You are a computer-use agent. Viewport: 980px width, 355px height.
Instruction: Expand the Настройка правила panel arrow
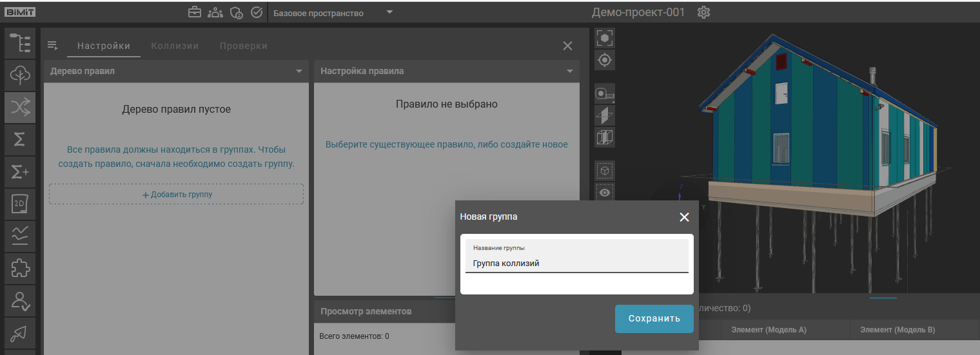tap(570, 72)
